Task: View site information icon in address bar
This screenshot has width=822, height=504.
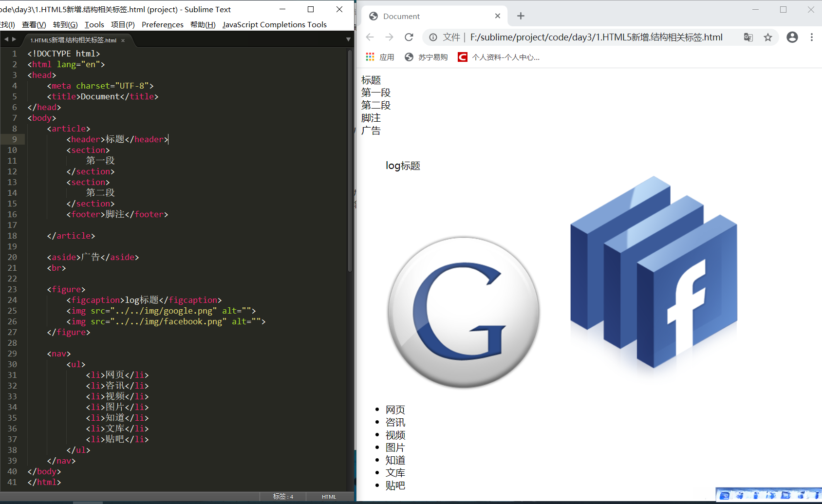Action: point(433,37)
